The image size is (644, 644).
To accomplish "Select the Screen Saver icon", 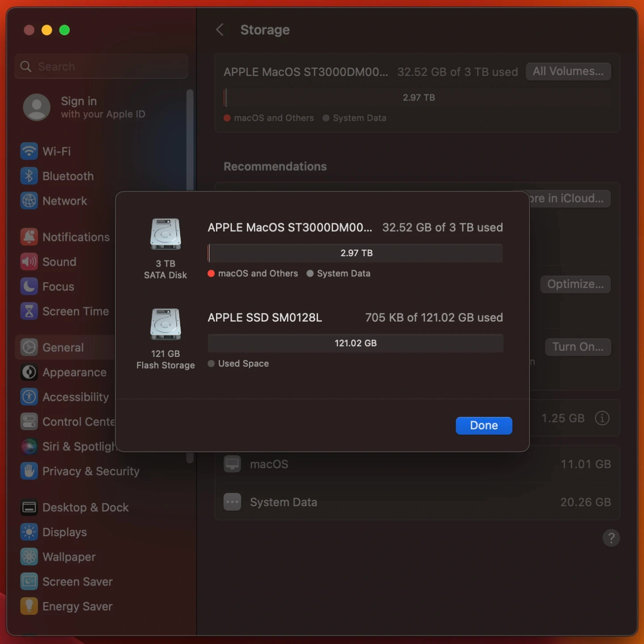I will [29, 582].
